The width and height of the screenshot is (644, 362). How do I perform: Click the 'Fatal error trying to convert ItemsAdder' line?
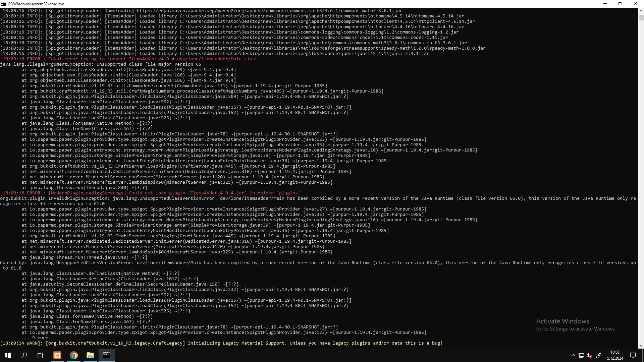pos(129,59)
